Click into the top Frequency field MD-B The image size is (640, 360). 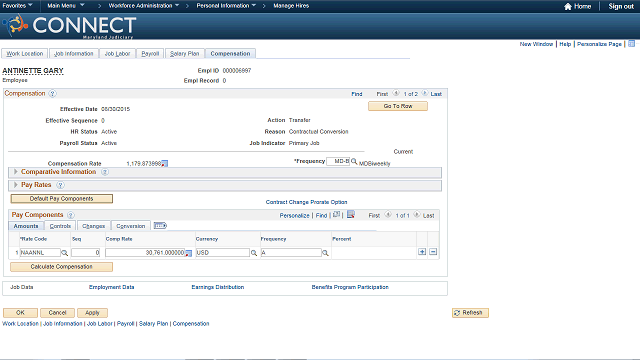point(338,161)
